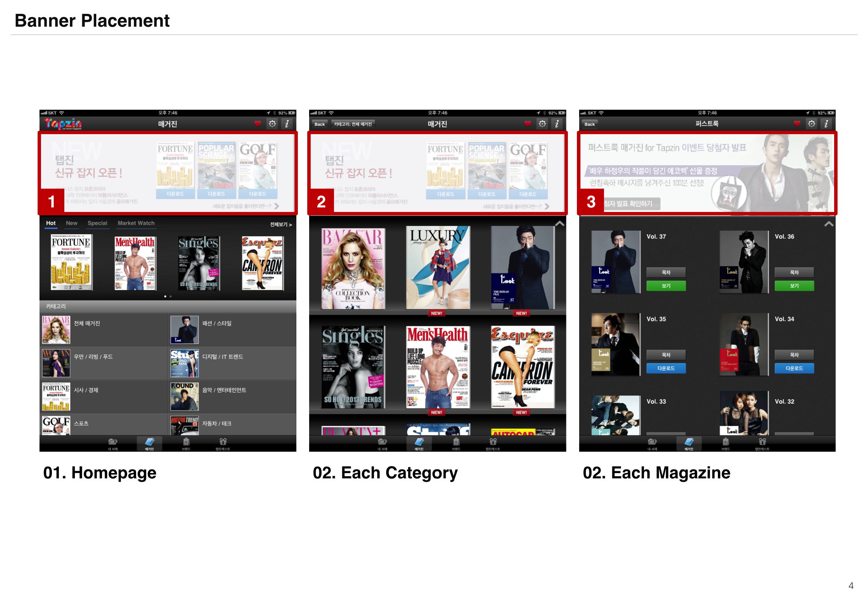Screen dimensions: 868x599
Task: Open Luxury cover on Each Category shelf
Action: pyautogui.click(x=438, y=267)
